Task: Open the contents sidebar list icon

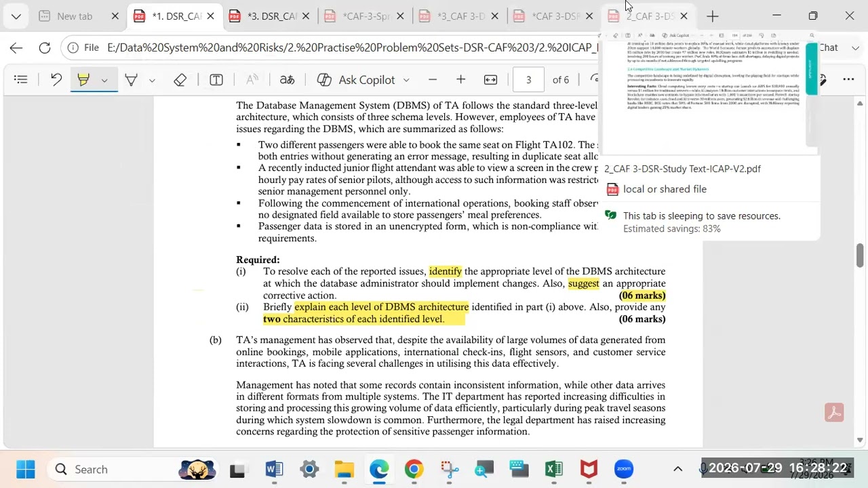Action: pos(21,80)
